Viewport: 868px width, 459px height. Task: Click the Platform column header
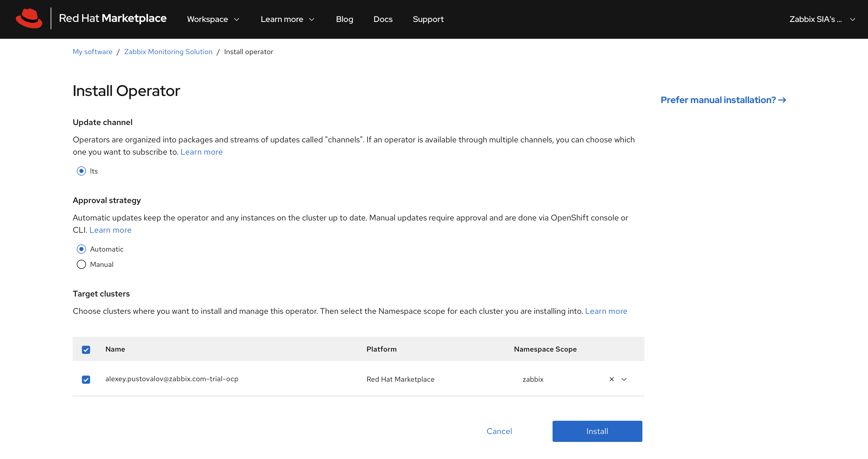point(382,349)
